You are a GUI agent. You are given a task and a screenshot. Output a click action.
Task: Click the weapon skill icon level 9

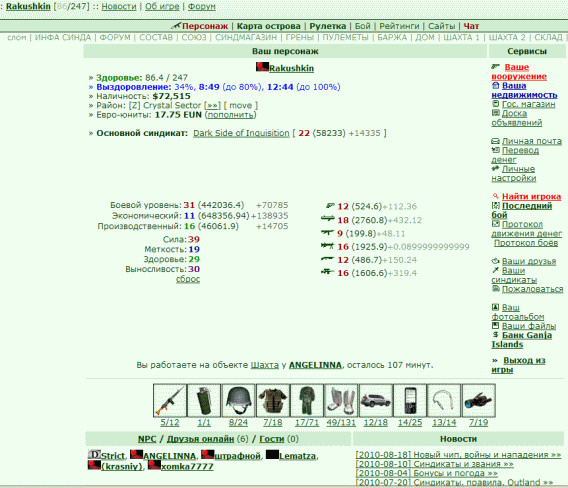pos(327,232)
